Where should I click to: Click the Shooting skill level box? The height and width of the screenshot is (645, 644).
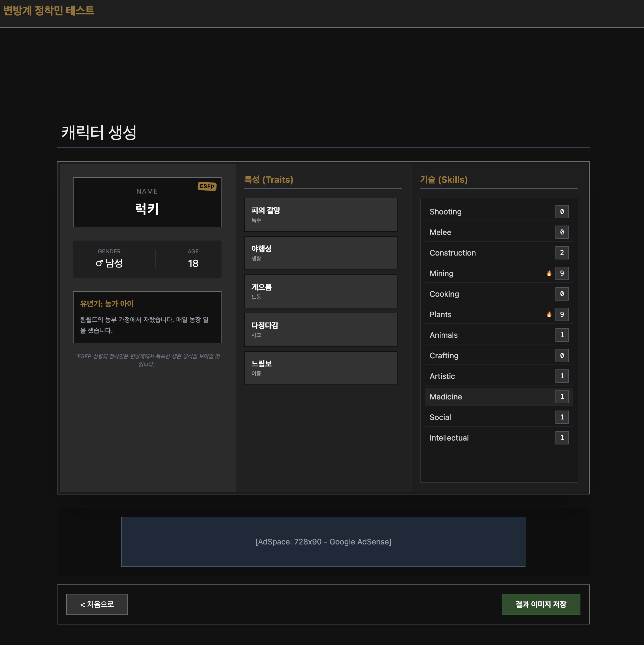pyautogui.click(x=562, y=212)
